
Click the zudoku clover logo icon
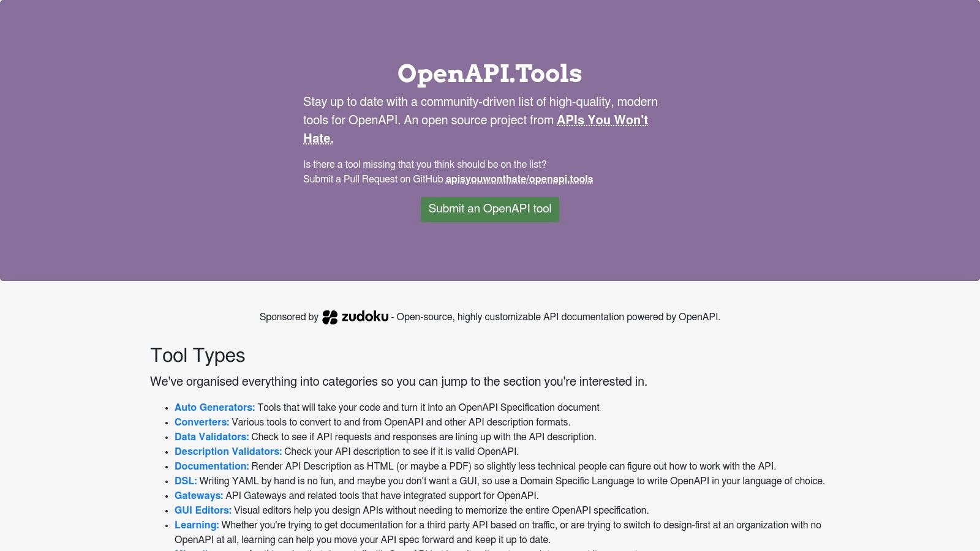(330, 317)
